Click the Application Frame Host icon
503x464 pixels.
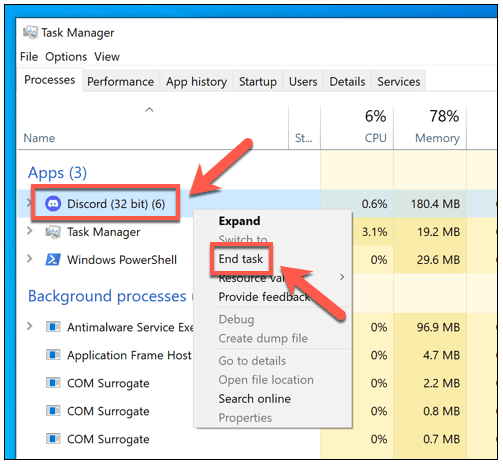(53, 355)
